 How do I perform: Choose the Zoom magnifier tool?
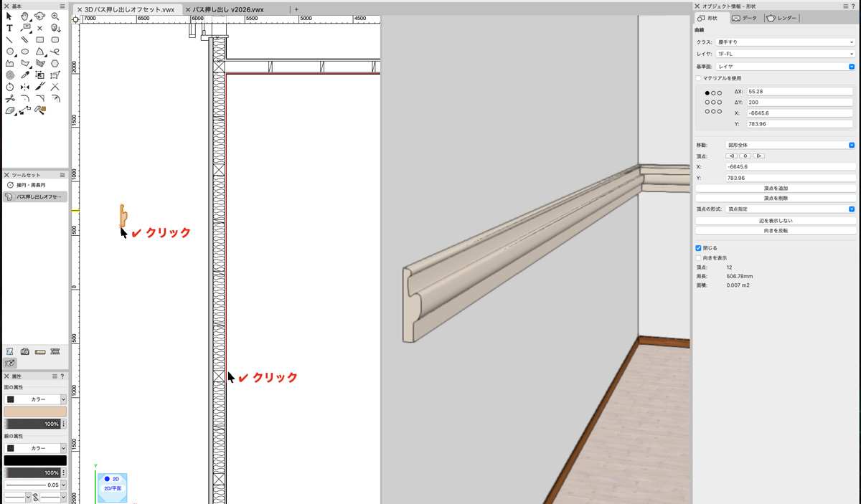tap(55, 16)
